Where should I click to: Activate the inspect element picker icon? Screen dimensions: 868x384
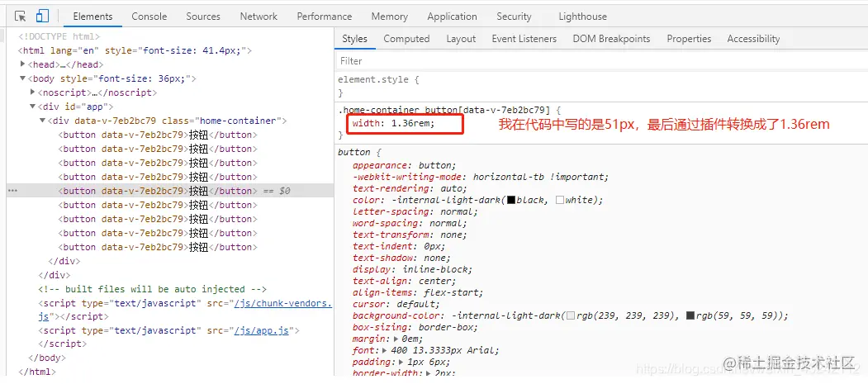tap(21, 16)
